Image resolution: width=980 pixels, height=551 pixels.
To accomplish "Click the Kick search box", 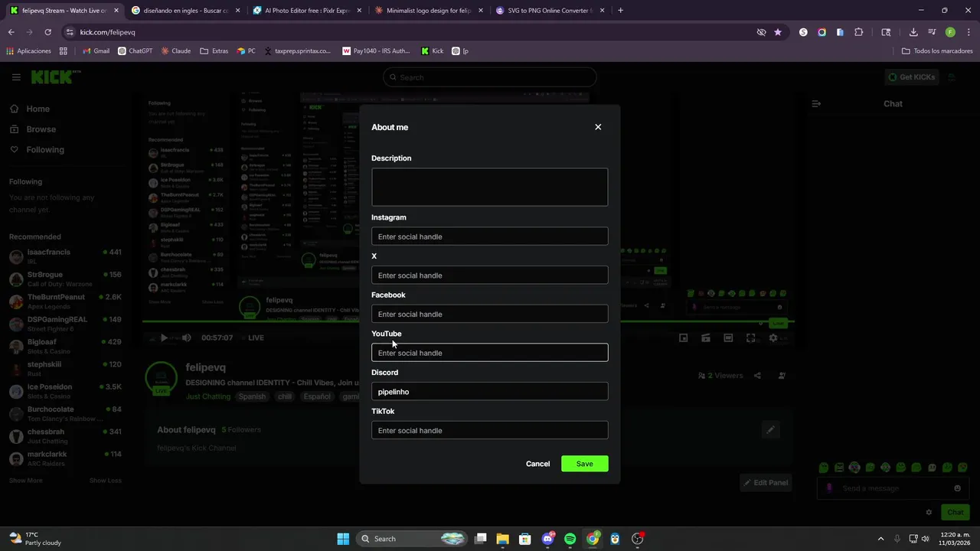I will (489, 77).
